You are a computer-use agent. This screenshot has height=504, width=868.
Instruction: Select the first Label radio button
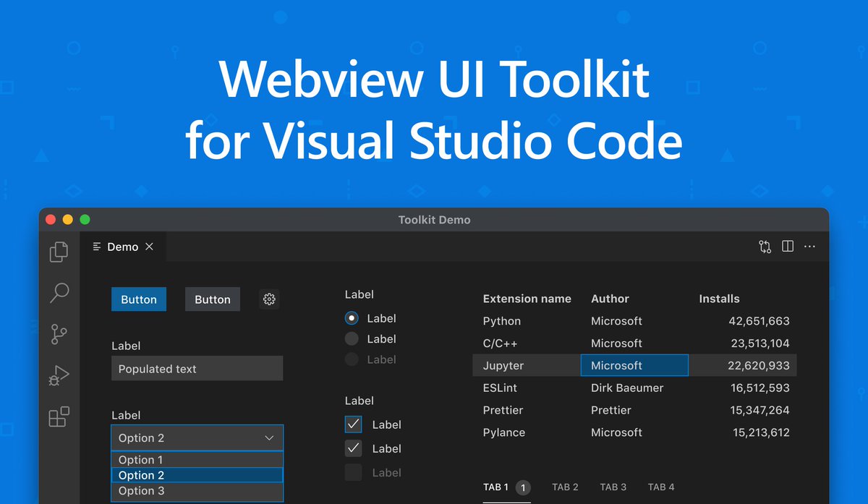(x=353, y=318)
